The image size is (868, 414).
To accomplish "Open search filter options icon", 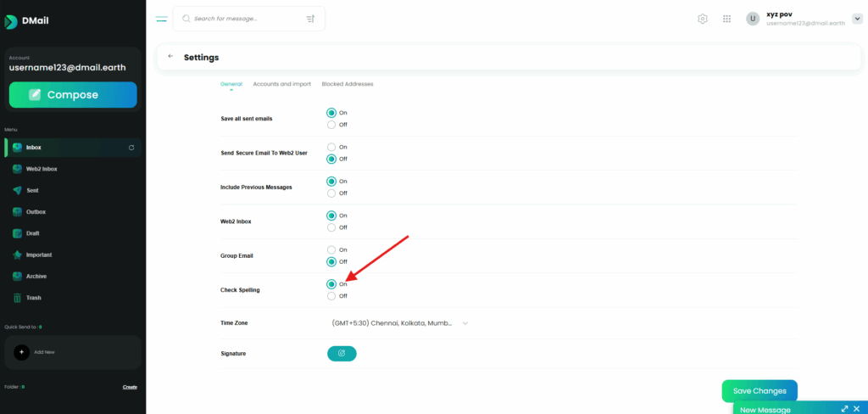I will click(x=309, y=19).
